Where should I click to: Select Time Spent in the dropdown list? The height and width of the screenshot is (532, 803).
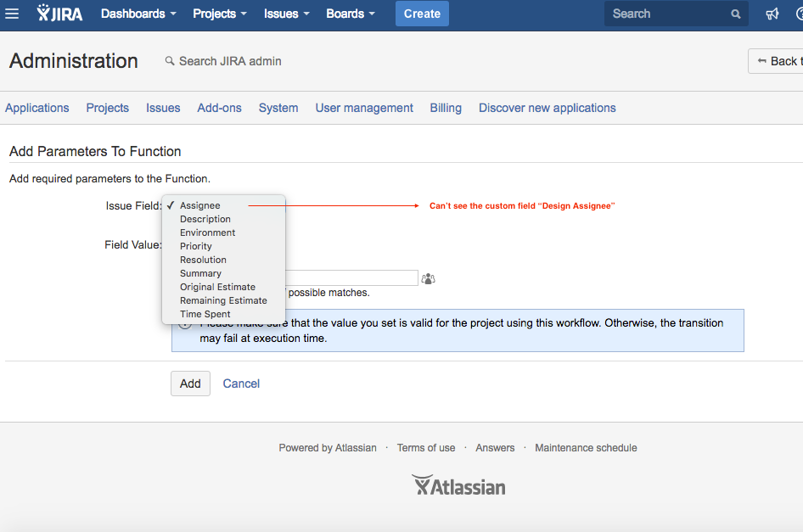coord(223,314)
